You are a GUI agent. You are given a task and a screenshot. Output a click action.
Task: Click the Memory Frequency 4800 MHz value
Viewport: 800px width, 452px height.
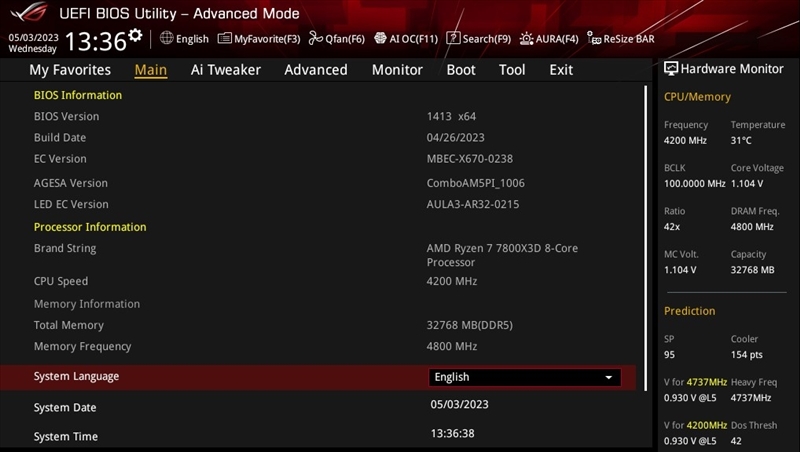pyautogui.click(x=452, y=346)
